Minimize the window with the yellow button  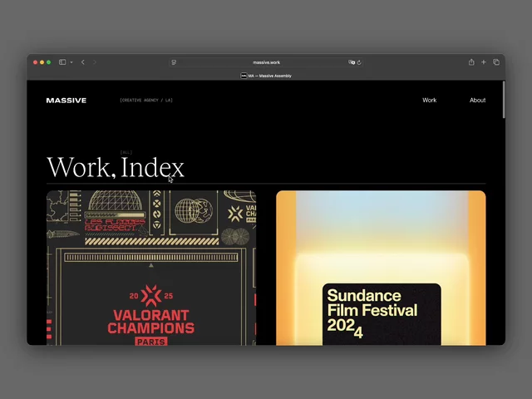42,62
